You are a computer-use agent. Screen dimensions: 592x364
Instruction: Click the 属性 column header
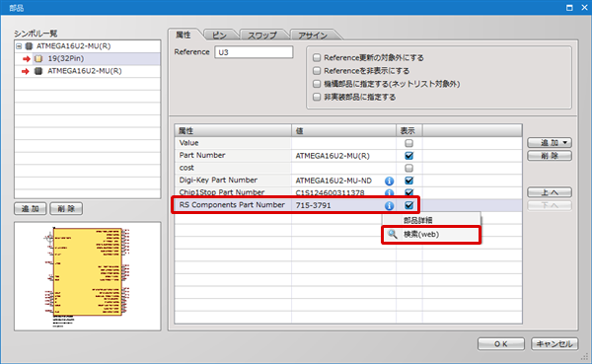(x=233, y=130)
